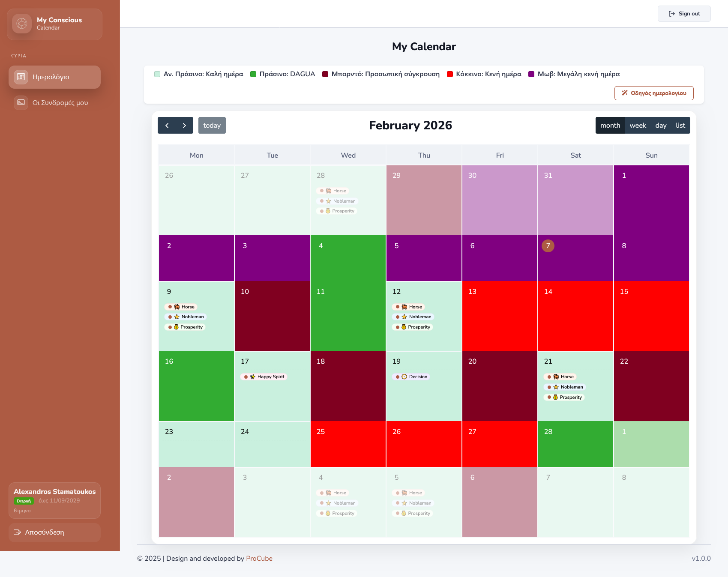
Task: Click the star Nobleman icon on February 12
Action: coord(404,317)
